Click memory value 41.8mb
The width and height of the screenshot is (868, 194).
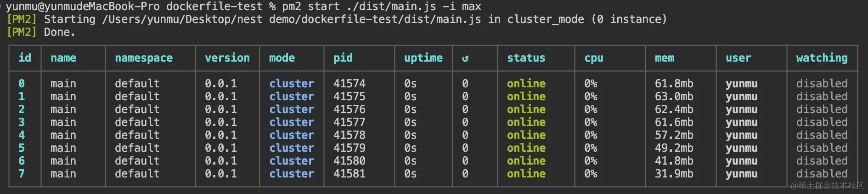674,161
